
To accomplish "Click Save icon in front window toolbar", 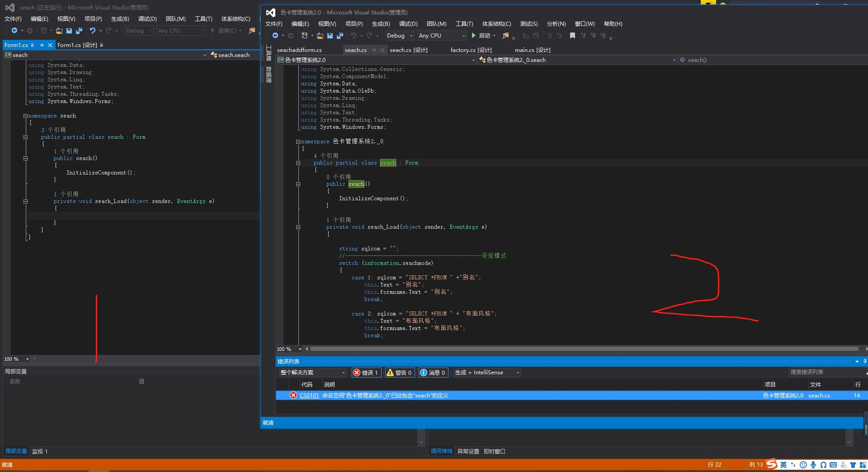I will click(330, 35).
